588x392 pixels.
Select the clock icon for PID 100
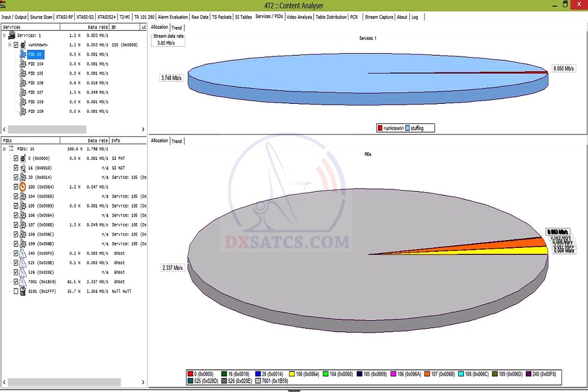(23, 187)
